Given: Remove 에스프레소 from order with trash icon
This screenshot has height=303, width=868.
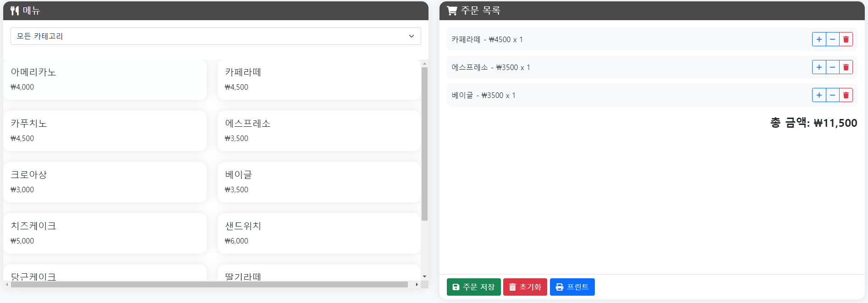Looking at the screenshot, I should (x=846, y=67).
